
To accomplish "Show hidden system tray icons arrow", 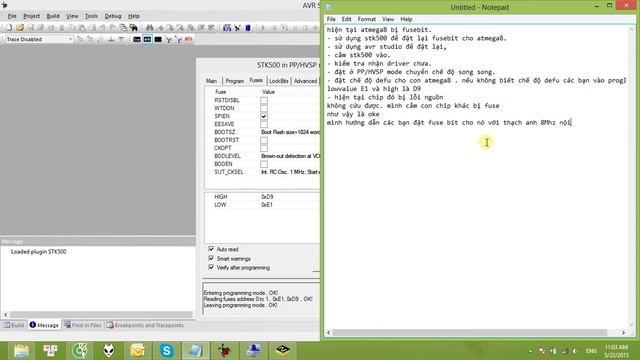I will [x=530, y=351].
